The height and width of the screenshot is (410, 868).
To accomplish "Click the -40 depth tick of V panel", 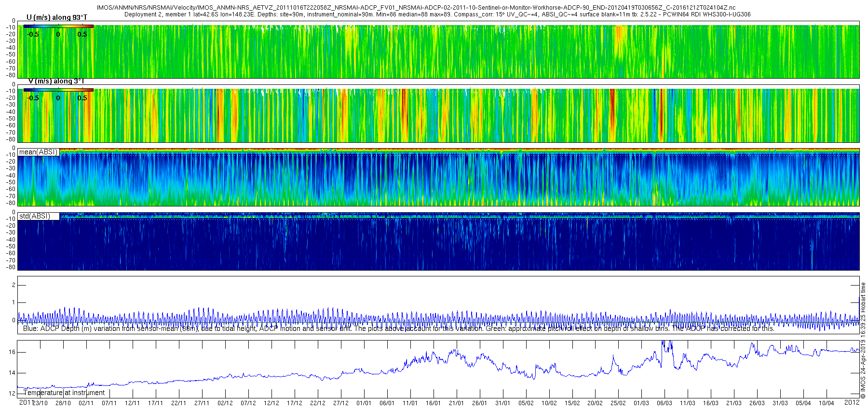I will point(11,111).
